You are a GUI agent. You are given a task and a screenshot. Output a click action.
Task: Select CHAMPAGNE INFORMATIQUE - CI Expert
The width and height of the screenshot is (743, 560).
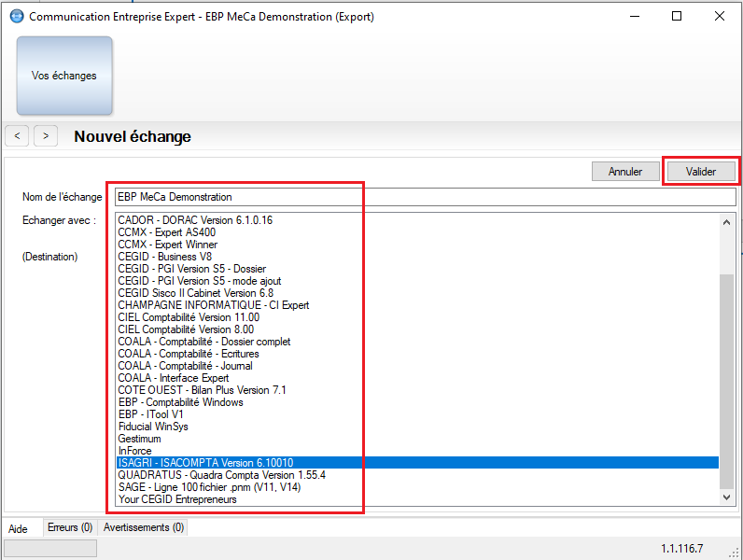coord(417,305)
